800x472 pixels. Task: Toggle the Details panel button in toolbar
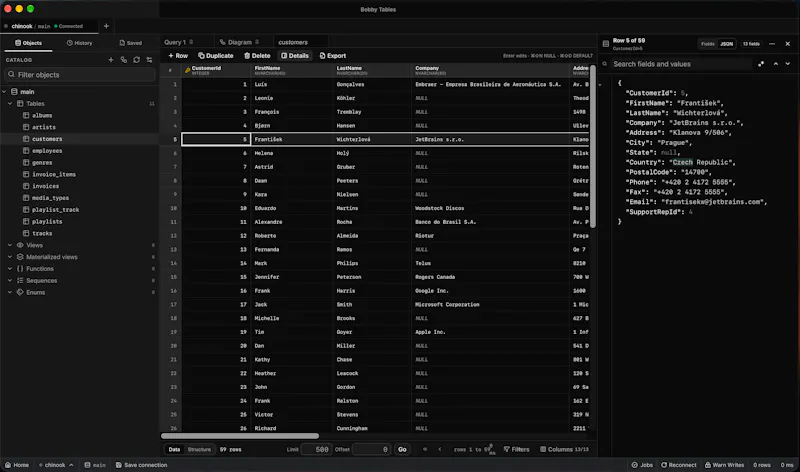pyautogui.click(x=295, y=56)
